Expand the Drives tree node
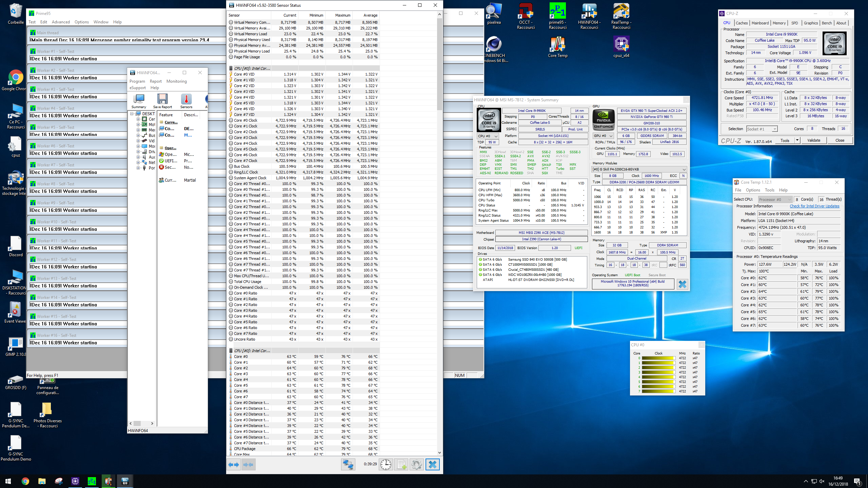The height and width of the screenshot is (488, 868). click(138, 152)
